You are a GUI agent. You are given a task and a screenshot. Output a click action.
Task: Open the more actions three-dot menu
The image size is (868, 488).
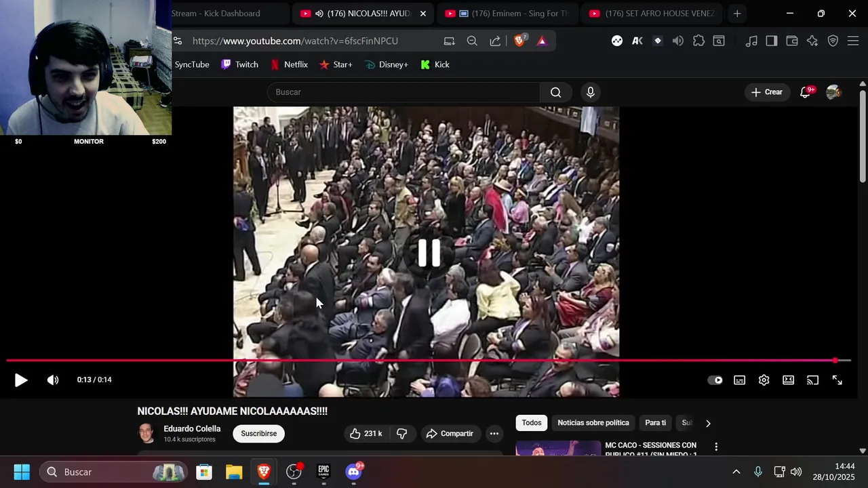494,434
